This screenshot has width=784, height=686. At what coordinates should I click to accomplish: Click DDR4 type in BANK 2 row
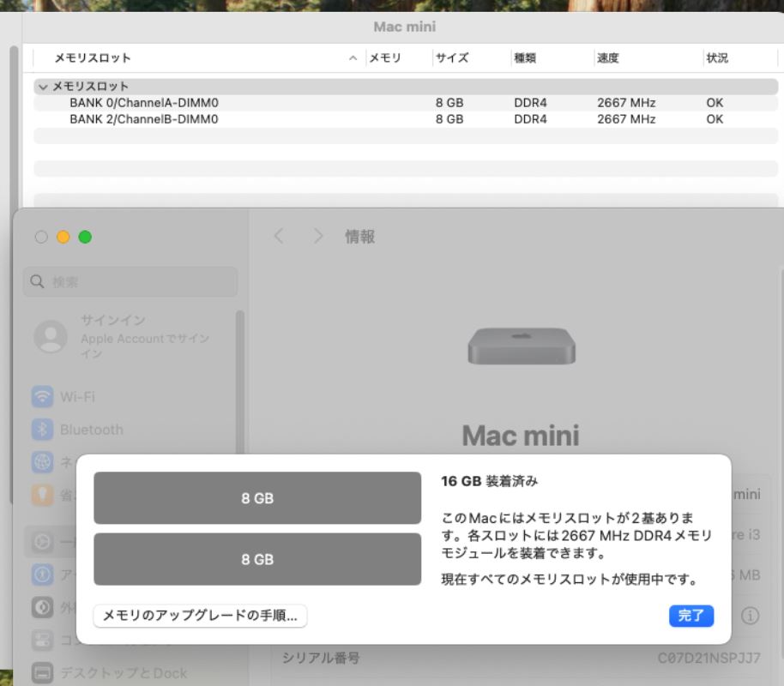click(530, 119)
